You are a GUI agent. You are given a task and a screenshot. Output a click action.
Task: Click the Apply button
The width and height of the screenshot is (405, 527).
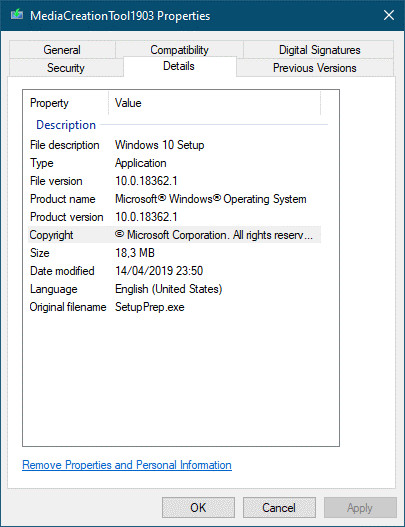click(x=360, y=508)
